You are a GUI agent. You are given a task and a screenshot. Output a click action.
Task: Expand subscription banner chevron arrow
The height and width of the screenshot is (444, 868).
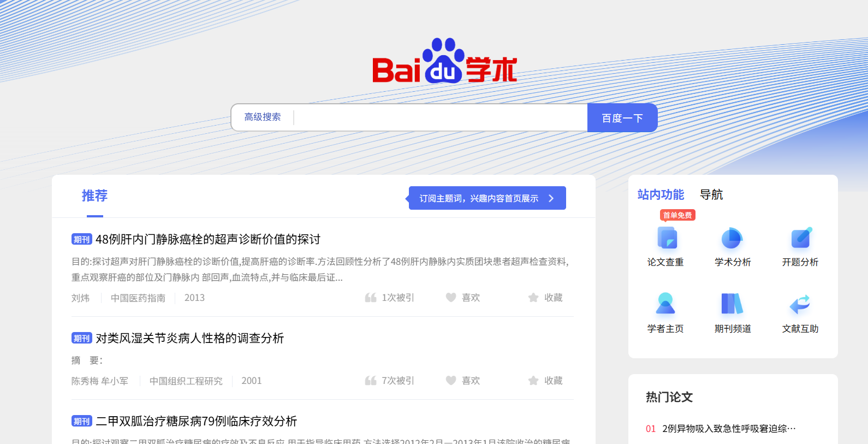(551, 198)
